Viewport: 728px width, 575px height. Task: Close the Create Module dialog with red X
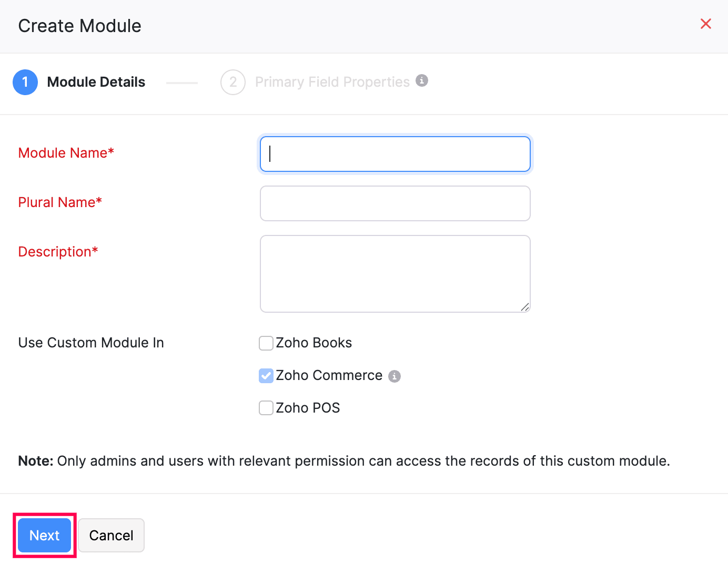(706, 24)
